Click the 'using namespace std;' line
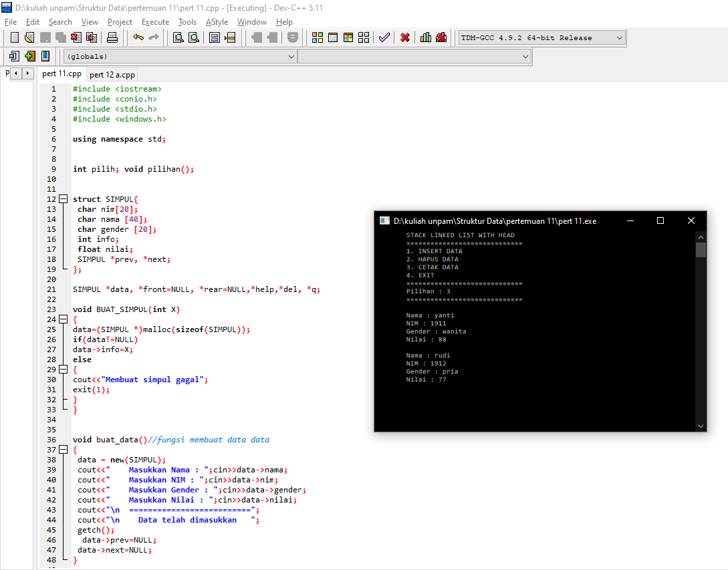 [119, 139]
